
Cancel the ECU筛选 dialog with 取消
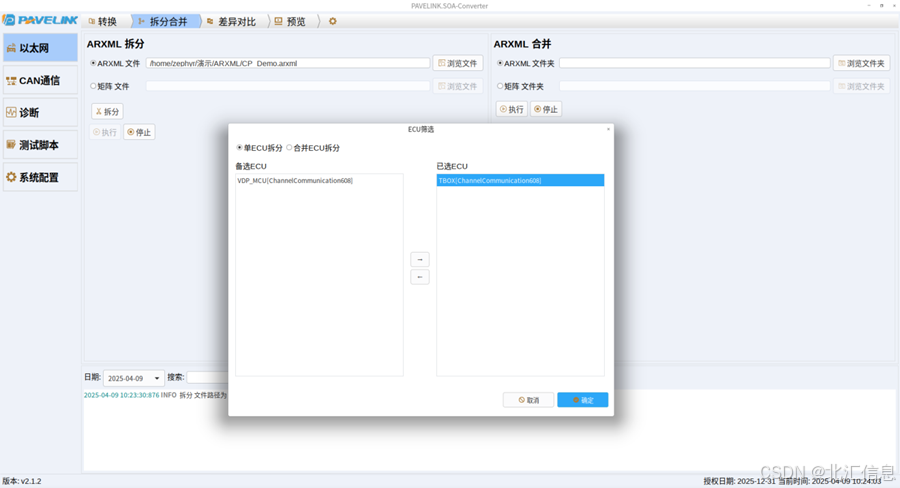click(528, 400)
